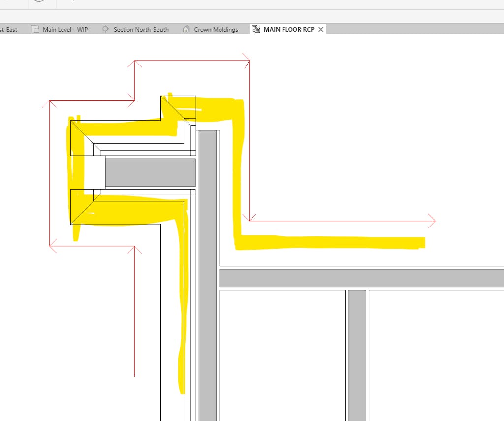Click the upper-left mitered corner of crown molding
The image size is (504, 421).
[82, 132]
